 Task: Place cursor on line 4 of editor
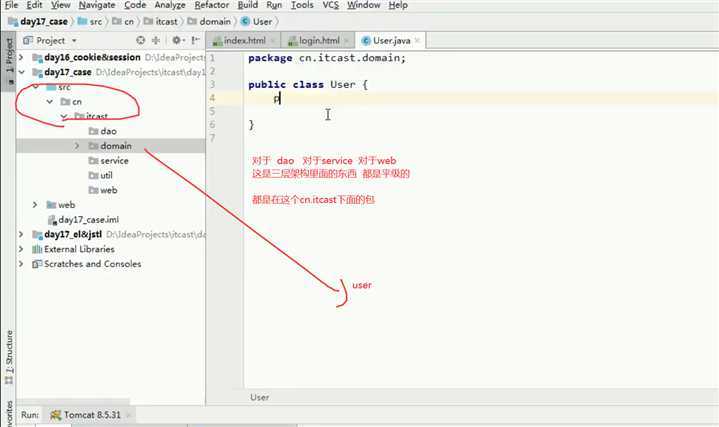(481, 98)
